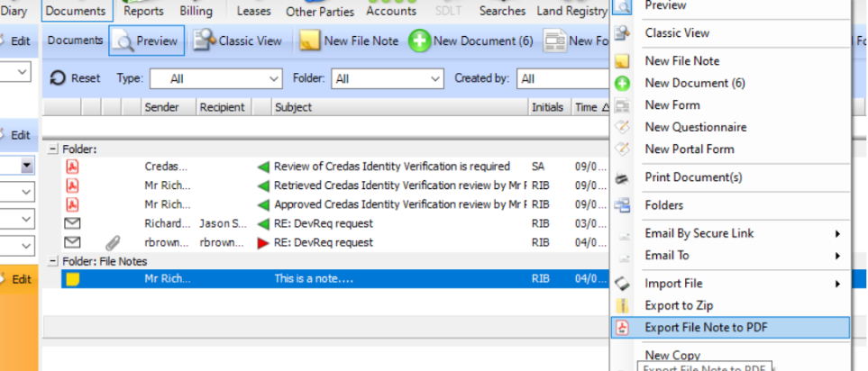
Task: Open the Searches tab
Action: coord(503,11)
